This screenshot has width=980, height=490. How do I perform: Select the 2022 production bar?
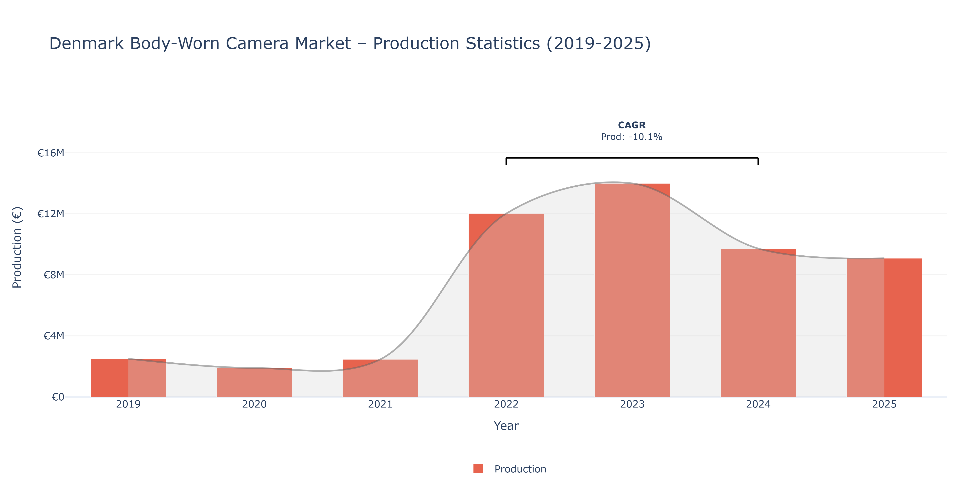pyautogui.click(x=506, y=305)
